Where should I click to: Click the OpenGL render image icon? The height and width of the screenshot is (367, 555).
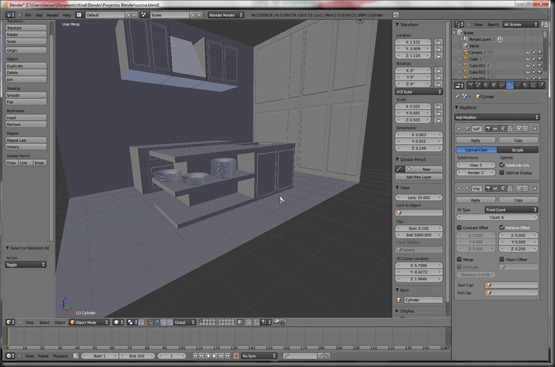[x=276, y=322]
